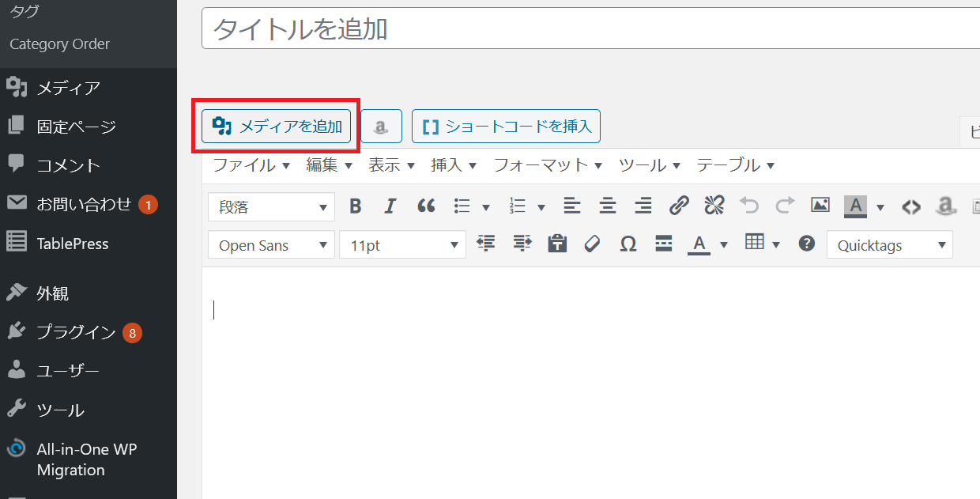Screen dimensions: 980x499
Task: Insert a blockquote with the quote icon
Action: pos(426,206)
